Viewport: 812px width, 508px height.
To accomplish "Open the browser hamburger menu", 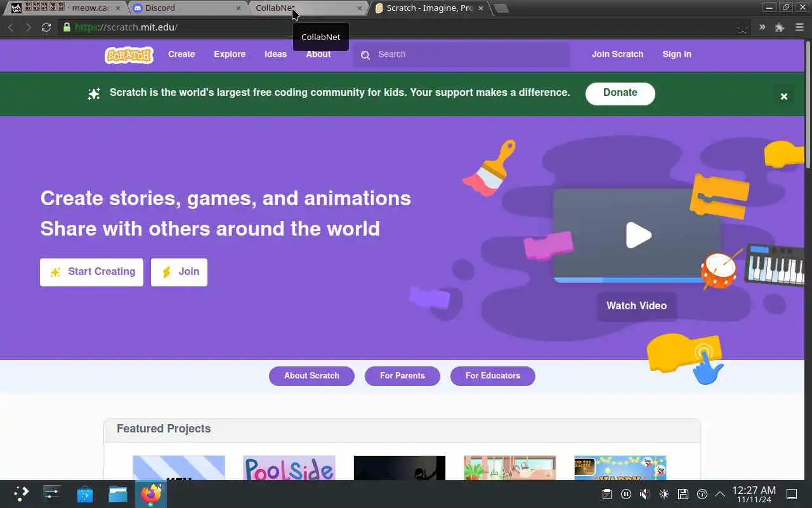I will pos(798,27).
